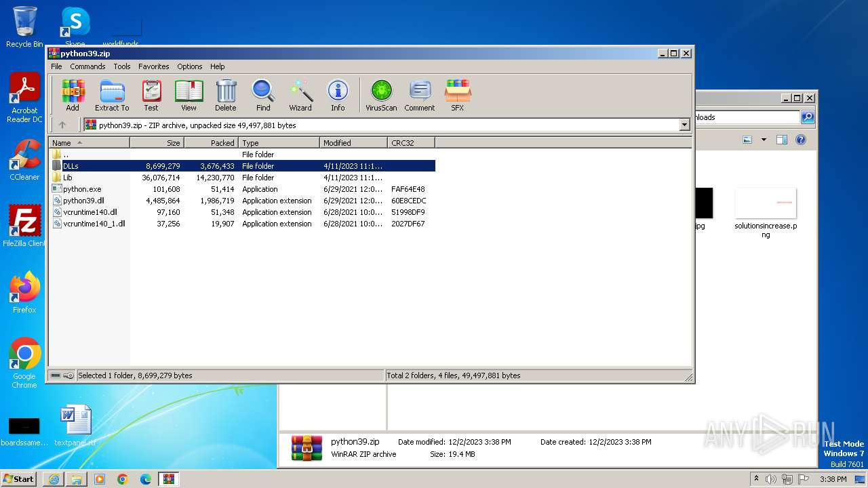868x488 pixels.
Task: Sort by Packed column header
Action: click(211, 143)
